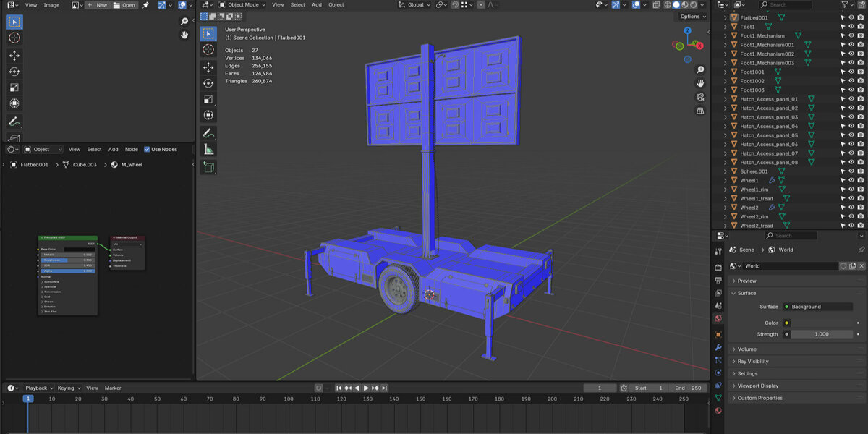Select the Annotate tool in image editor
The image size is (868, 434).
[x=14, y=121]
